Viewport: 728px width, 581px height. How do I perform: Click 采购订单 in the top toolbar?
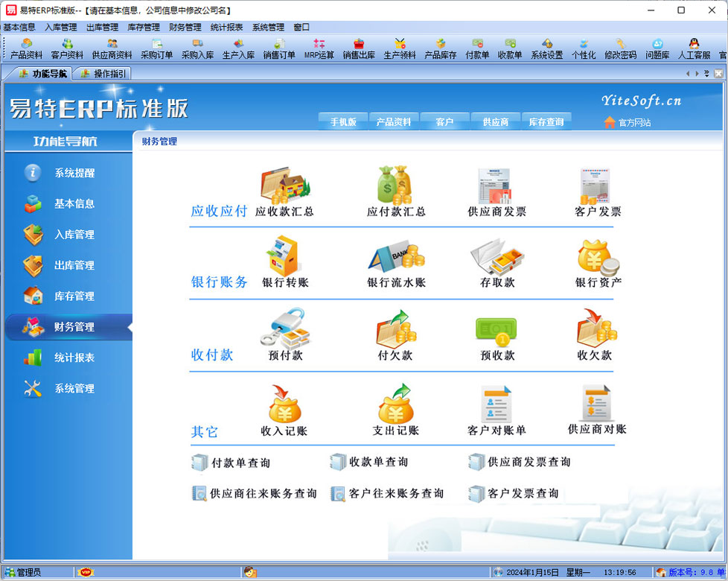click(x=156, y=49)
